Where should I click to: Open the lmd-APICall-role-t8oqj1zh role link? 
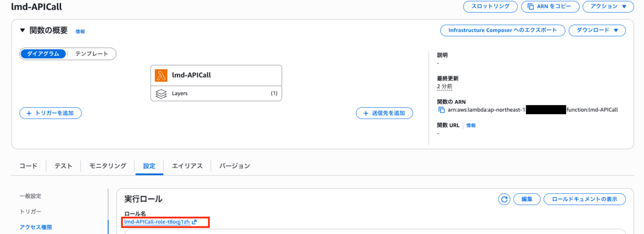tap(157, 222)
